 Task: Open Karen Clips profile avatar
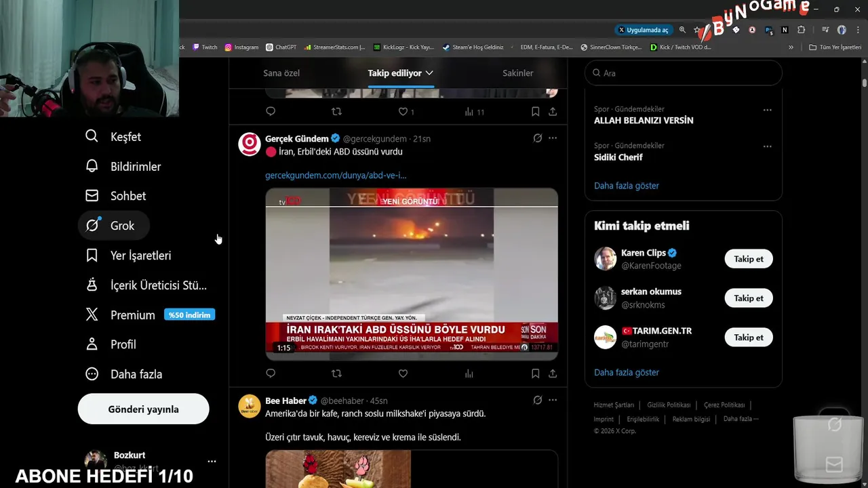tap(606, 259)
